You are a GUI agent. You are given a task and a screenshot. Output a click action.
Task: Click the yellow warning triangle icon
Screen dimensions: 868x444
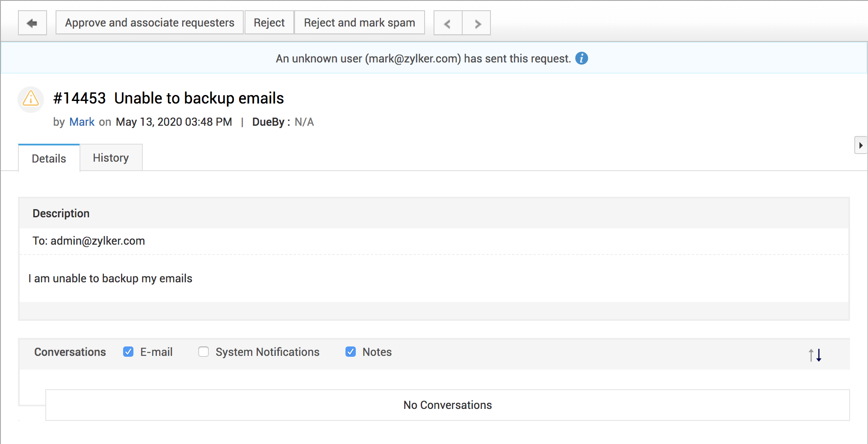(31, 99)
